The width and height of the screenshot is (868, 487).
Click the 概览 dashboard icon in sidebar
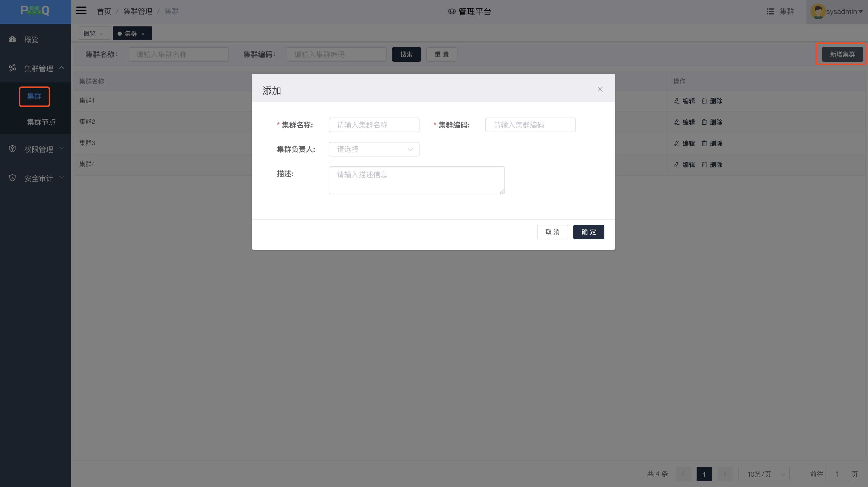pyautogui.click(x=12, y=39)
